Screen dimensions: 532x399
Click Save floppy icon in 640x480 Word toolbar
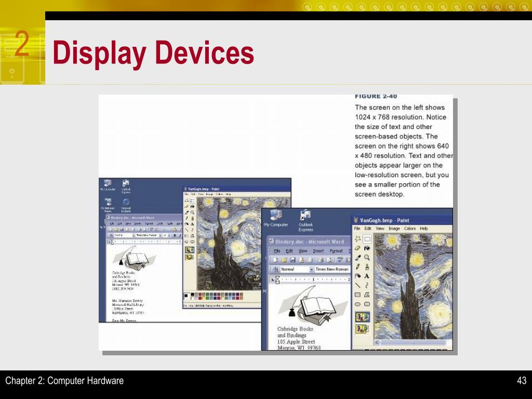(292, 260)
